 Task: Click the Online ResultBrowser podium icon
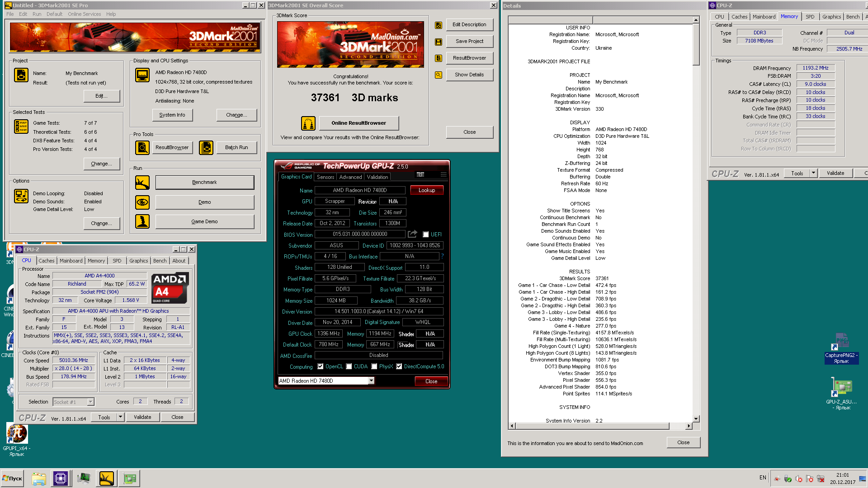(308, 123)
